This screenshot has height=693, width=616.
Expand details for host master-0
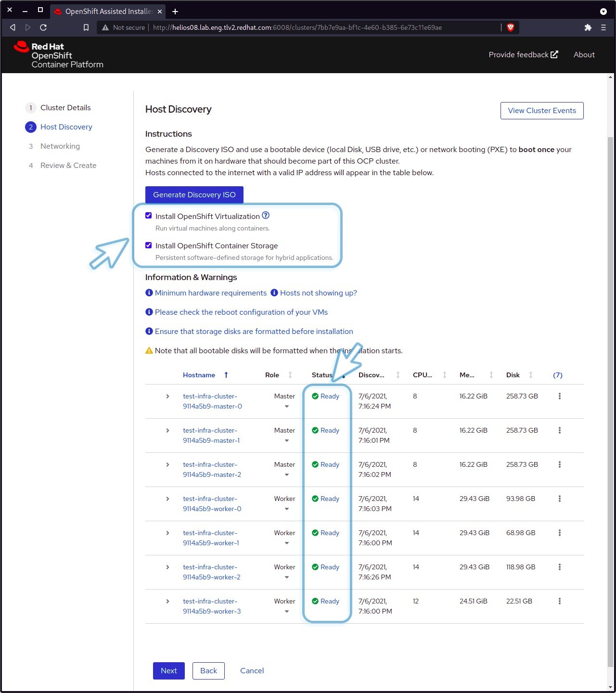tap(167, 396)
